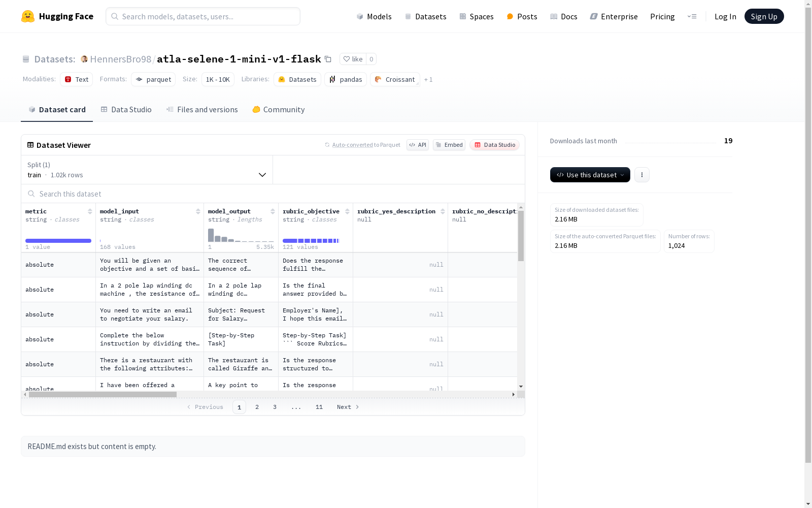Click the Sign Up button
This screenshot has height=508, width=812.
coord(764,16)
